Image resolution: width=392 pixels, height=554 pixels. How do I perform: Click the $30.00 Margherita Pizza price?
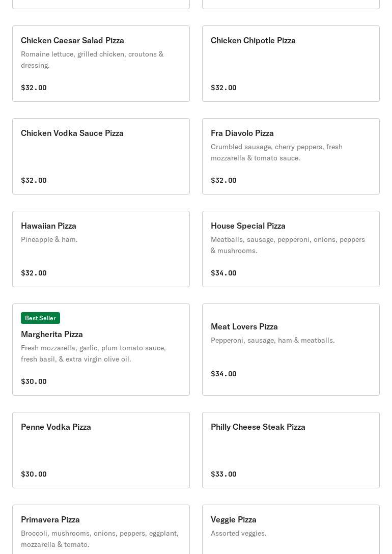(34, 381)
